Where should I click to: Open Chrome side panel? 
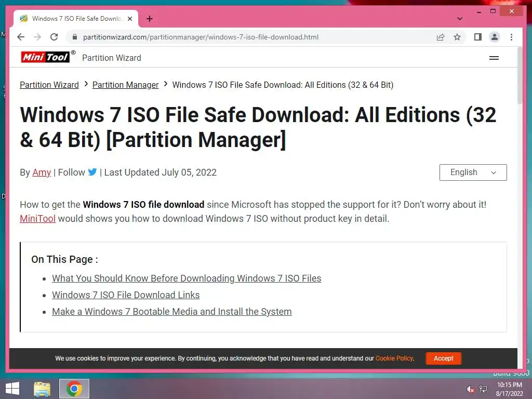click(478, 37)
